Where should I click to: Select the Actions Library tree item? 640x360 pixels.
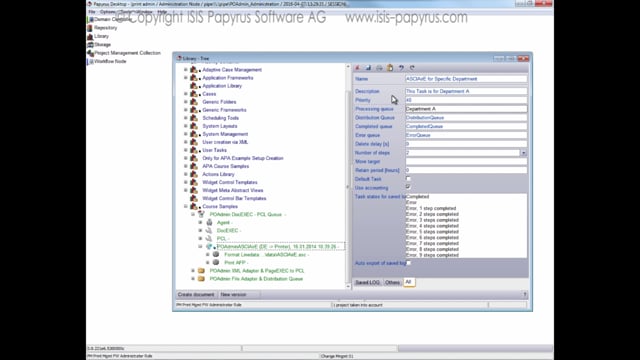[x=218, y=174]
